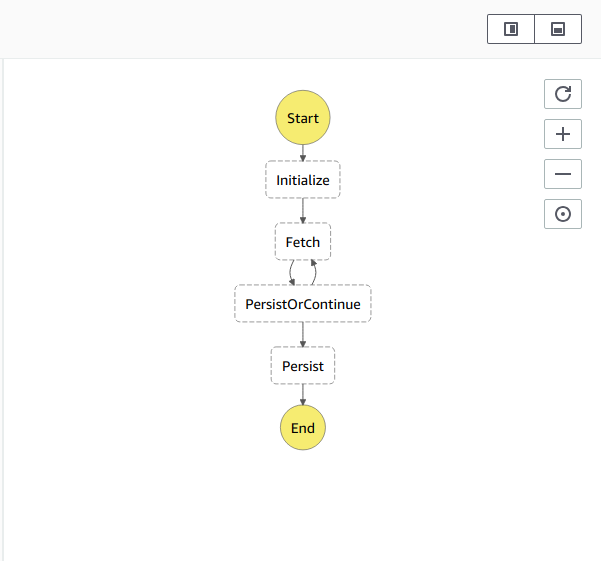This screenshot has height=561, width=601.
Task: Select the yellow Start node
Action: [x=303, y=118]
